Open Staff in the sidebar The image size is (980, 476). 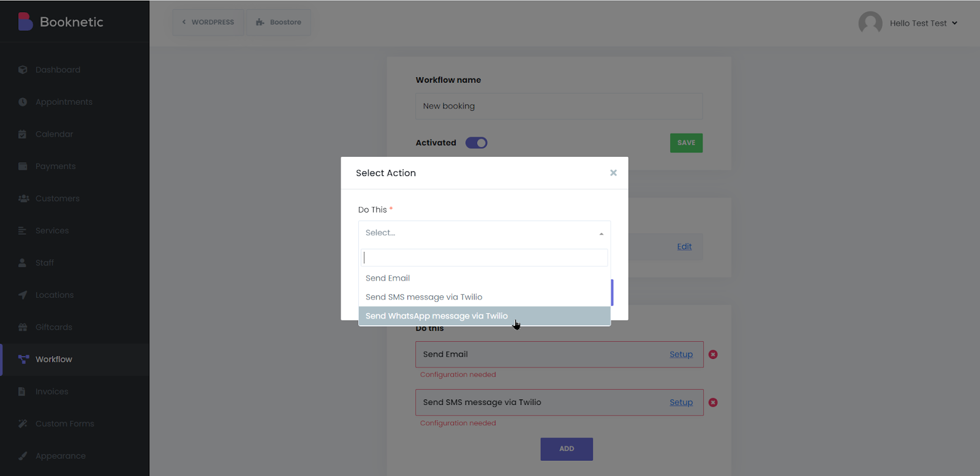click(44, 263)
